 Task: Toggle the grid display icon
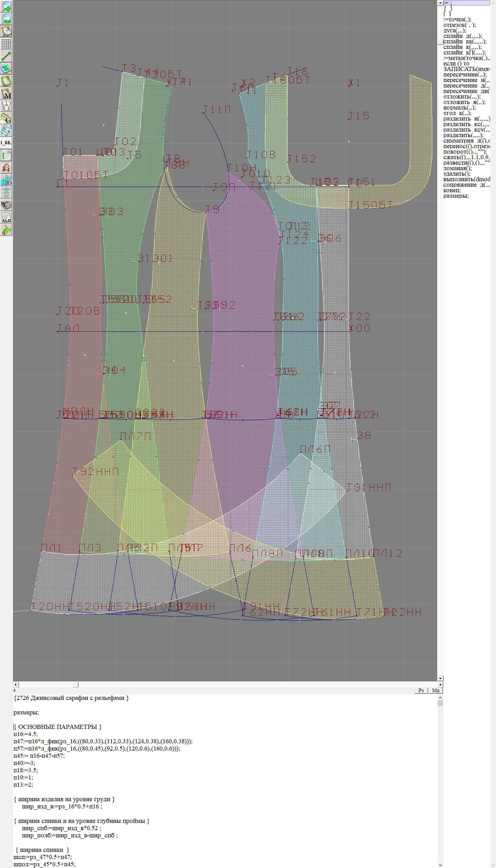6,44
